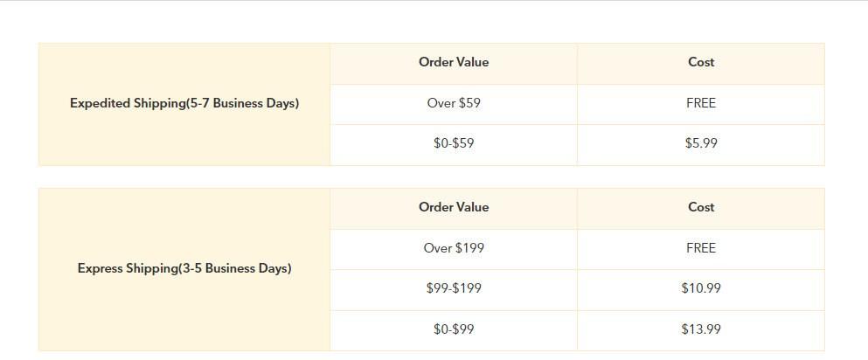The width and height of the screenshot is (868, 360).
Task: Click the Over $59 cell
Action: coord(454,104)
